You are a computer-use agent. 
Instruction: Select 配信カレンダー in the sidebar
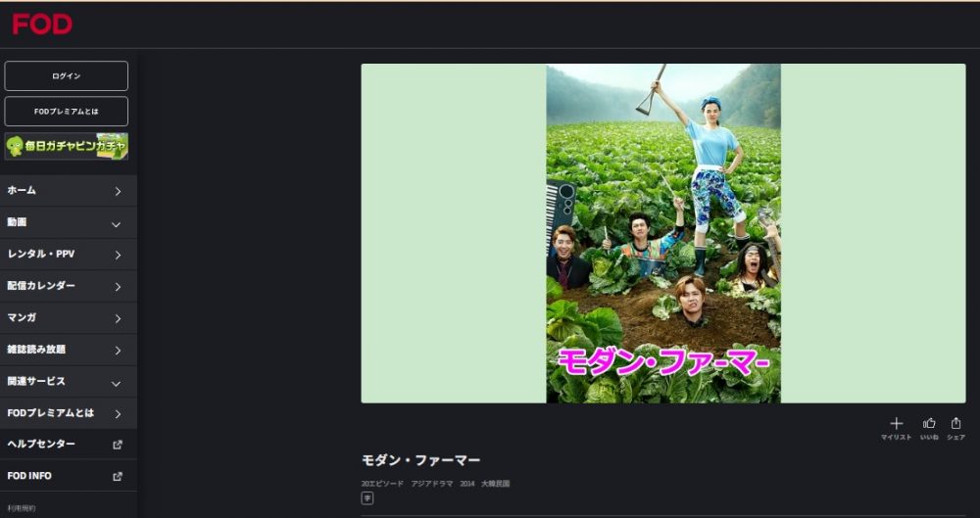point(69,286)
